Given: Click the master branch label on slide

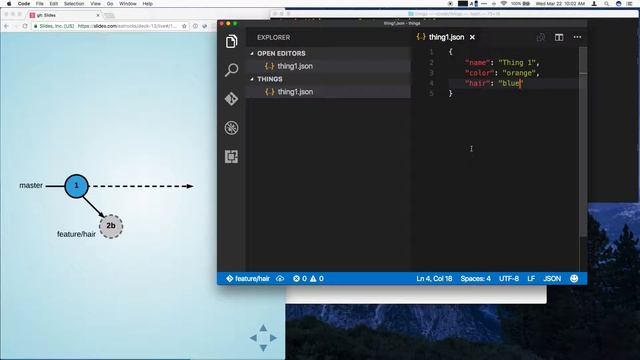Looking at the screenshot, I should coord(31,185).
